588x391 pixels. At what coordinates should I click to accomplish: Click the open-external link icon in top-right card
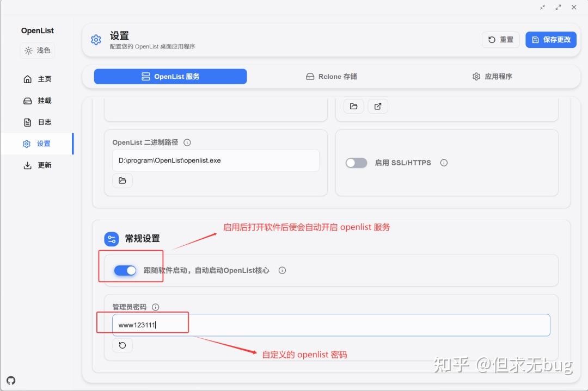378,107
